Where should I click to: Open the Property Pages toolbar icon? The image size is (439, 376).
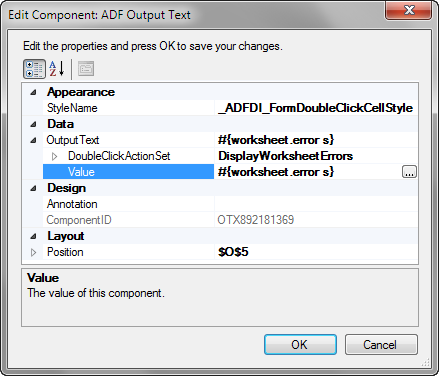(86, 69)
